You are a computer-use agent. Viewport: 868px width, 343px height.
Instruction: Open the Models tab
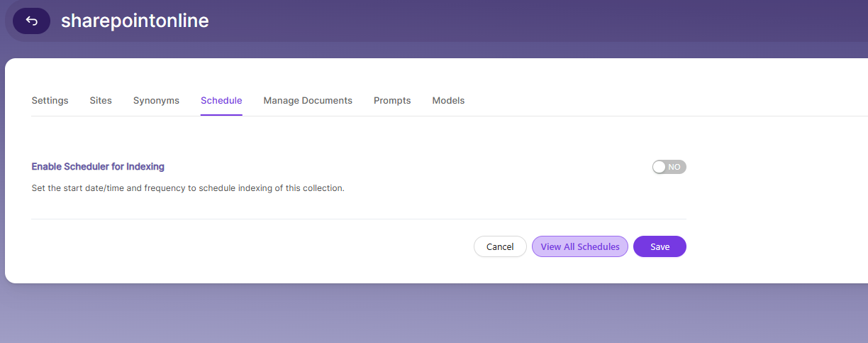448,101
